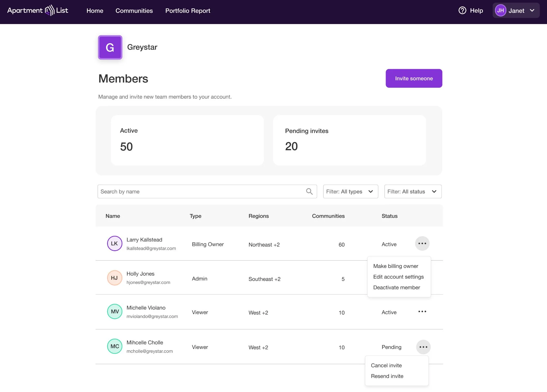Click the Type column header
The height and width of the screenshot is (392, 547).
pos(196,216)
